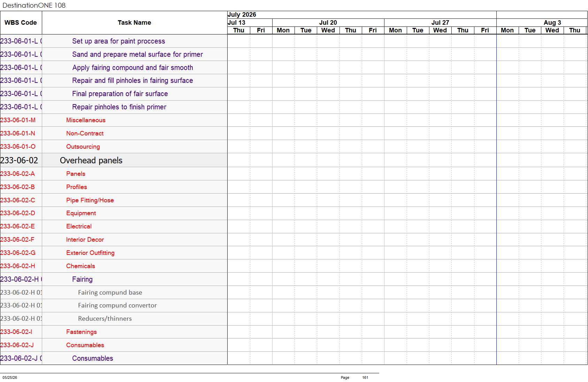Click the Task Name column header
The width and height of the screenshot is (588, 382).
135,23
